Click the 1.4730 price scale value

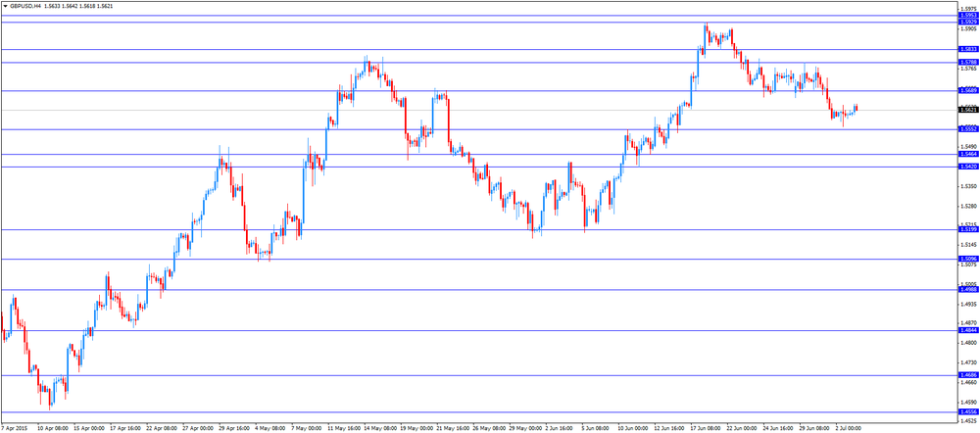(969, 362)
